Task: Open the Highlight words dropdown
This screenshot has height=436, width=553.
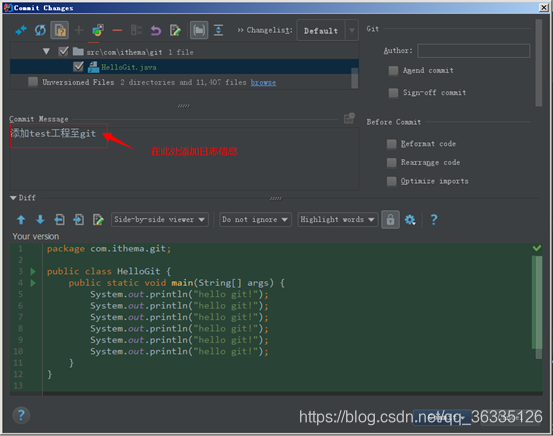Action: 338,219
